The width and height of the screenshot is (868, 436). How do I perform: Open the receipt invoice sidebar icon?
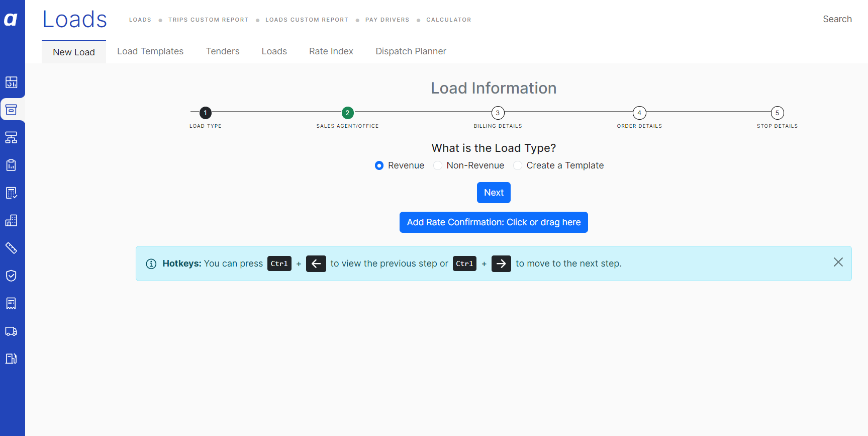pos(11,303)
